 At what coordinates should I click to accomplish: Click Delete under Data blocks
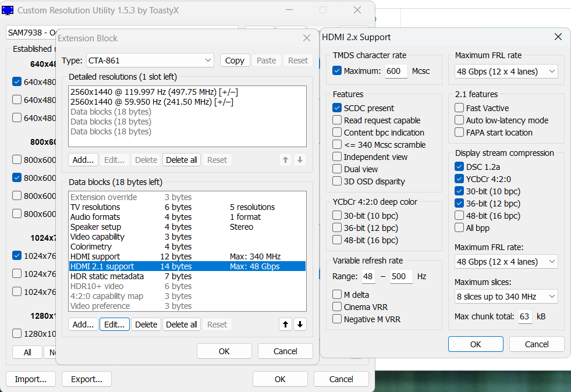(x=146, y=325)
